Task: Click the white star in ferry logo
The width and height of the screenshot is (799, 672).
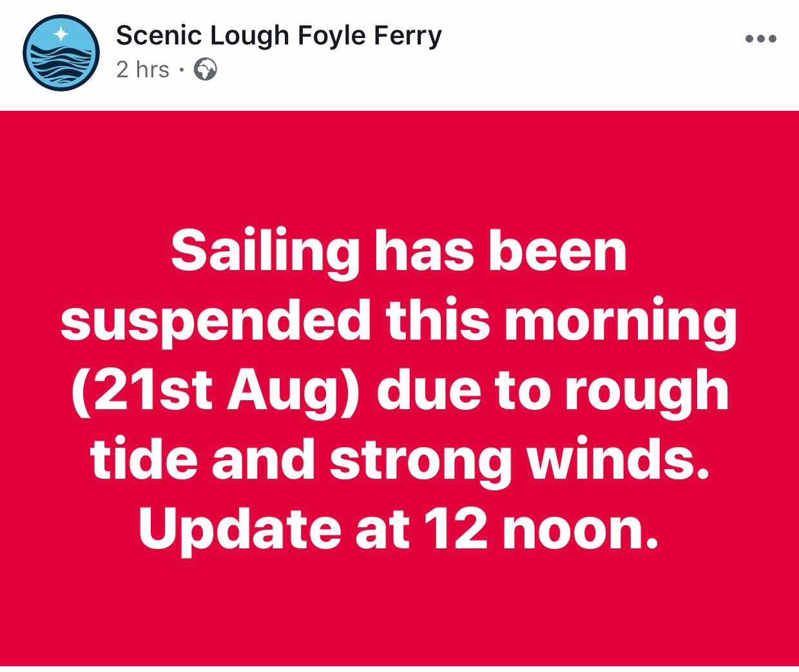Action: [x=61, y=32]
